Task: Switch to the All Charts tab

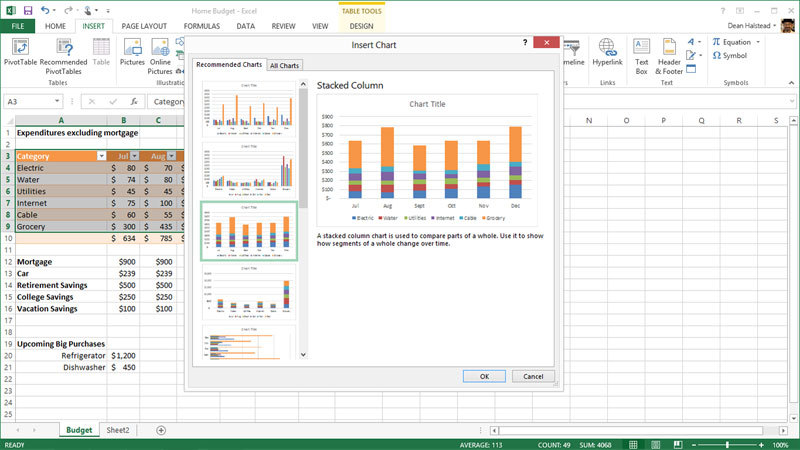Action: pyautogui.click(x=284, y=65)
